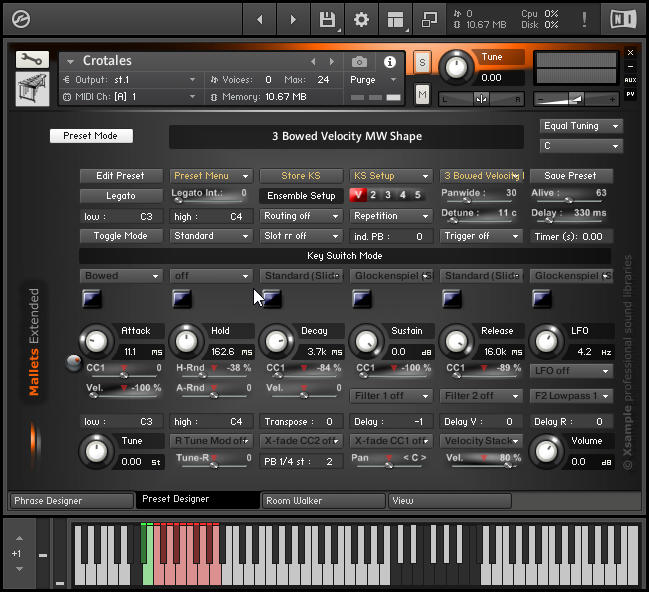The width and height of the screenshot is (649, 592).
Task: Open instrument info icon
Action: click(389, 62)
